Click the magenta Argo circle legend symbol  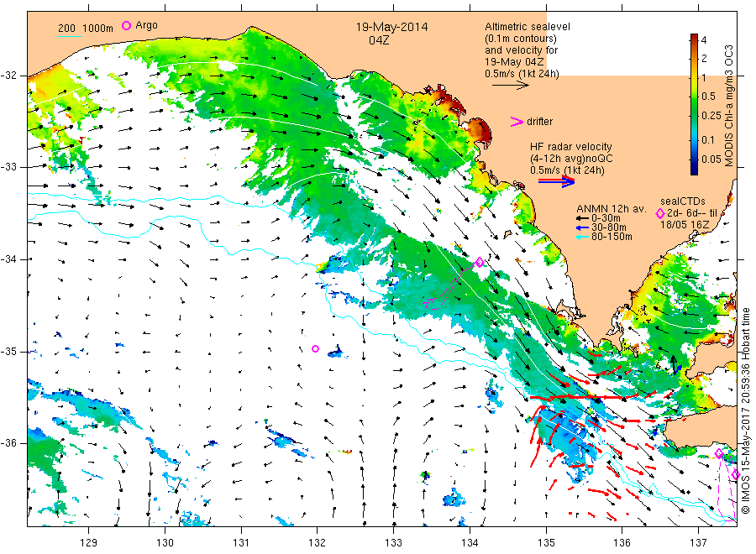[126, 25]
